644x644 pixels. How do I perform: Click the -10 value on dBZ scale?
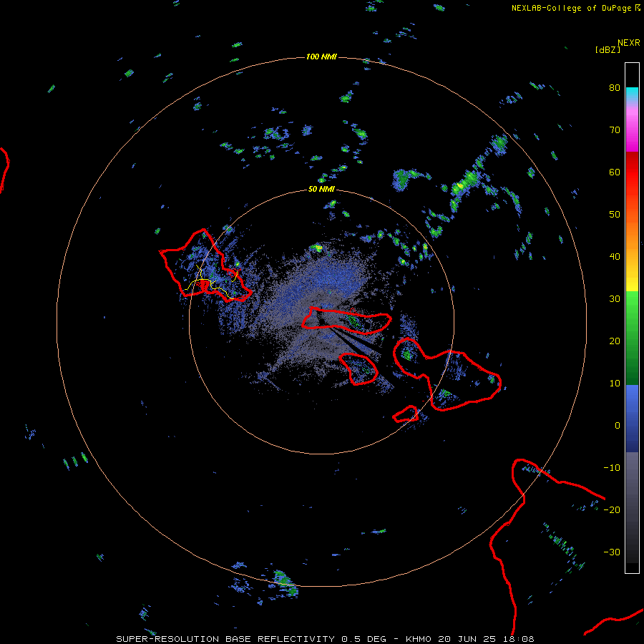pos(612,468)
